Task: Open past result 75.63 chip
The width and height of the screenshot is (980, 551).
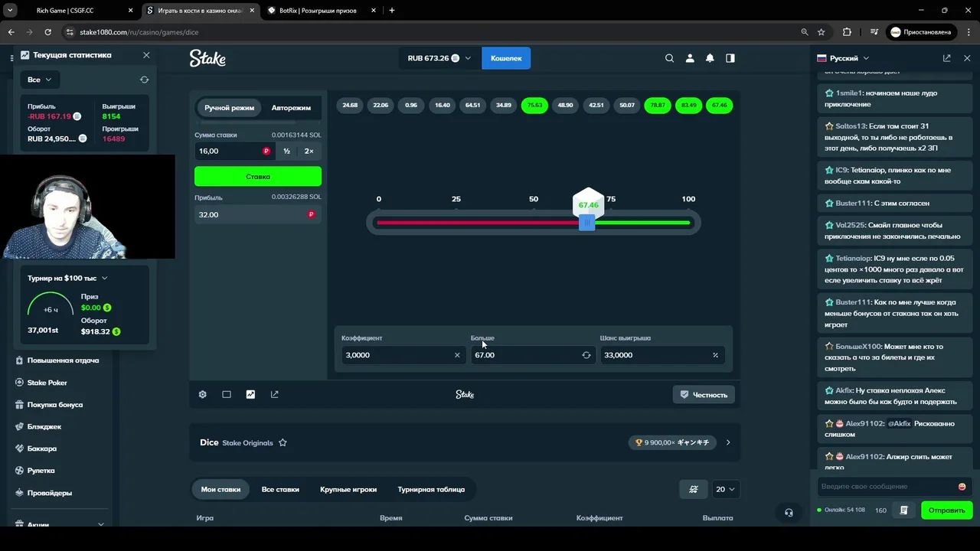Action: [534, 105]
